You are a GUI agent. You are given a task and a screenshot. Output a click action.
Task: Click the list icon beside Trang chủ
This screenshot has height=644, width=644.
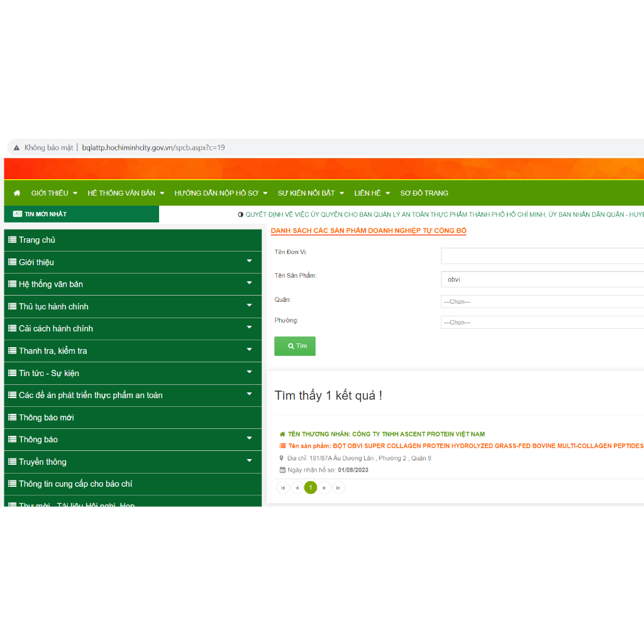[x=13, y=240]
